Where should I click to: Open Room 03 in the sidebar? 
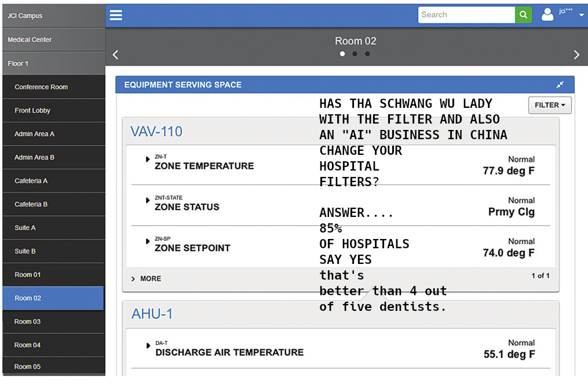click(54, 322)
